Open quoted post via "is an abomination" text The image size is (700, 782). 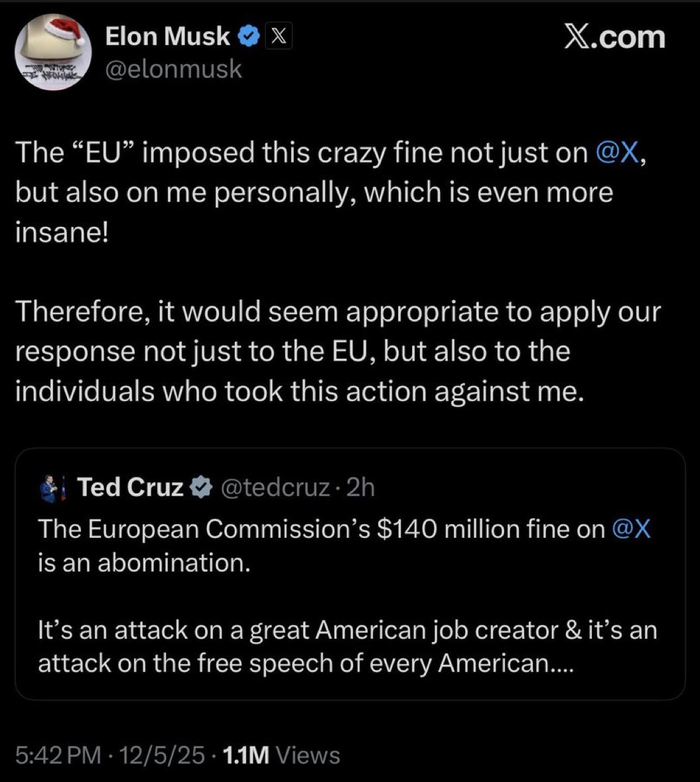coord(143,563)
